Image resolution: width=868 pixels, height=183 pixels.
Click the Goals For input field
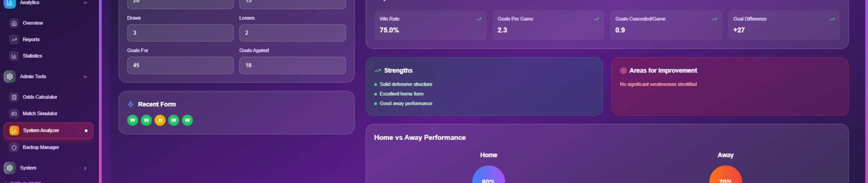click(180, 65)
